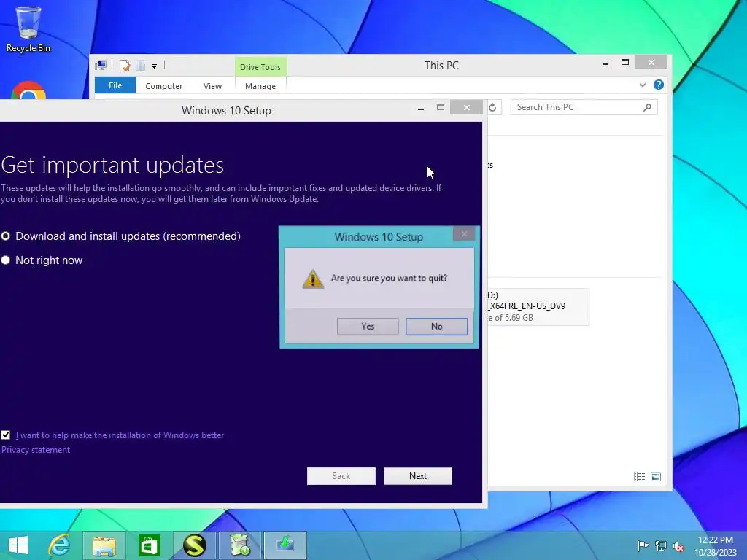Close the Windows 10 Setup main window

coord(466,108)
